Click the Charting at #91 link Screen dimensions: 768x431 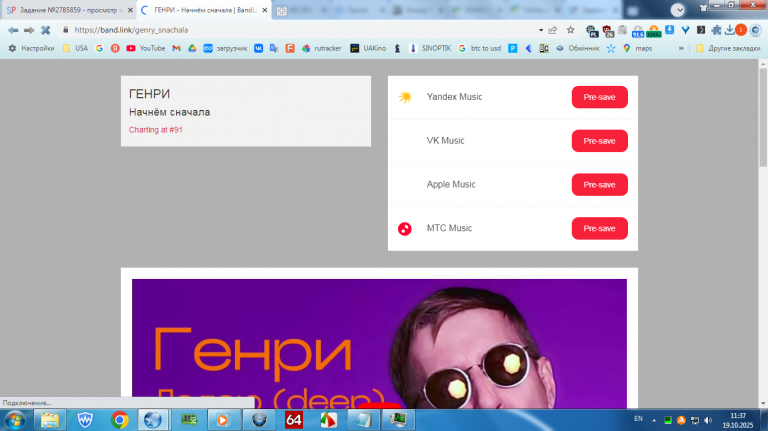tap(155, 130)
